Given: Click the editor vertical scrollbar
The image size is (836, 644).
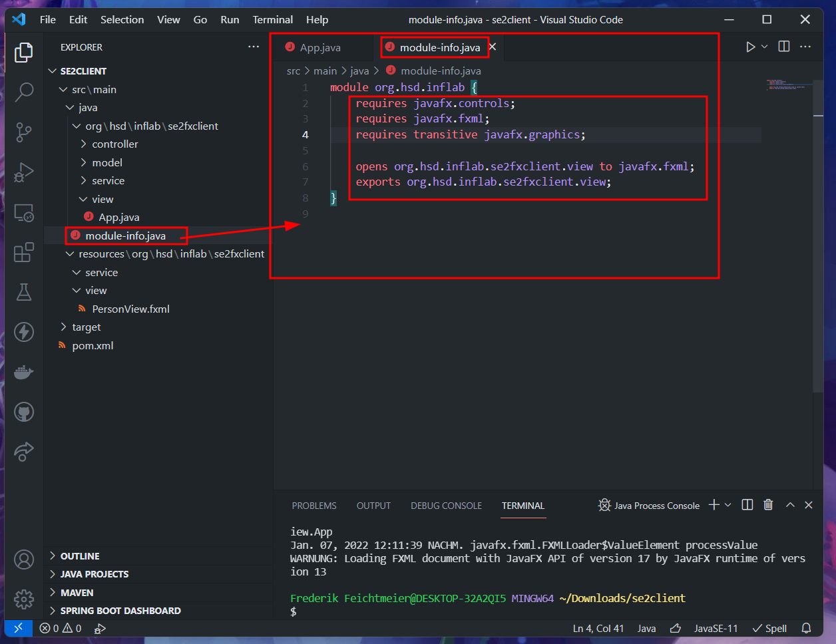Looking at the screenshot, I should (x=818, y=236).
